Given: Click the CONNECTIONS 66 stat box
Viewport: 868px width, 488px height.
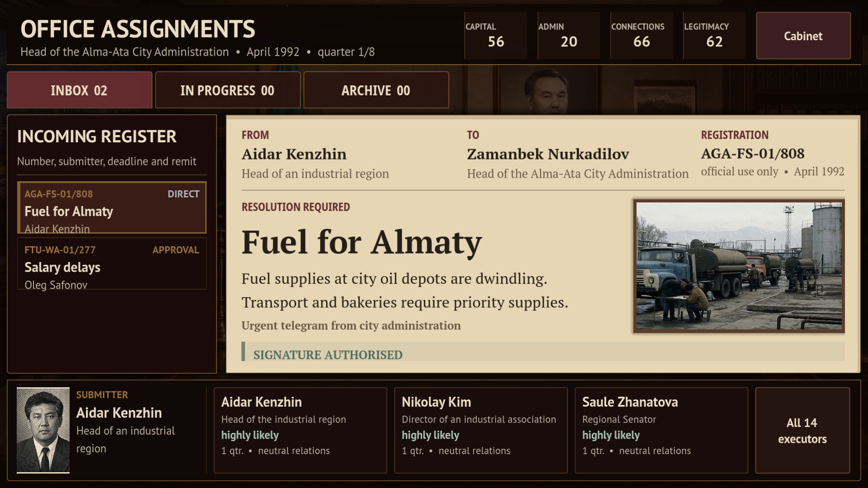Looking at the screenshot, I should click(x=642, y=36).
